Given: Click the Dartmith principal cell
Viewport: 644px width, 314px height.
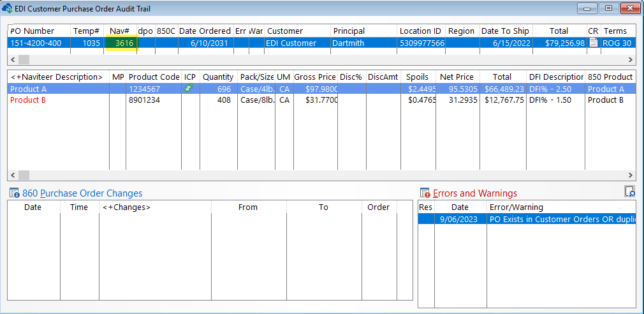Looking at the screenshot, I should tap(348, 43).
